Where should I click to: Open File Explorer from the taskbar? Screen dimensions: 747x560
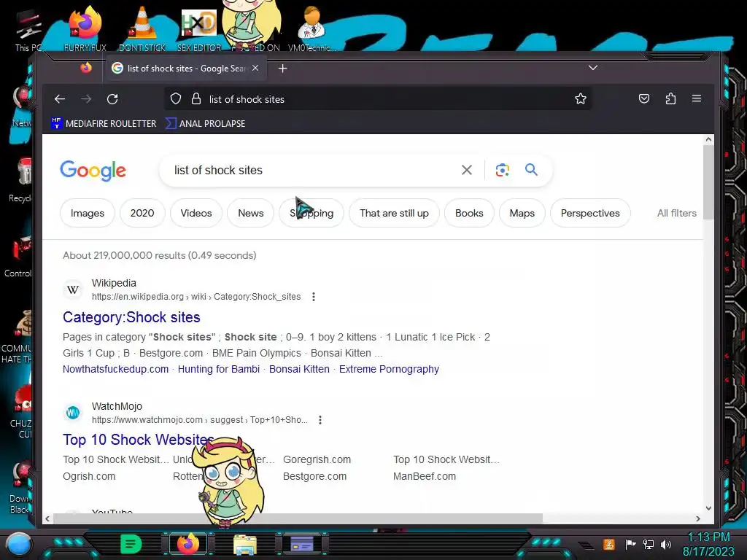pos(245,544)
